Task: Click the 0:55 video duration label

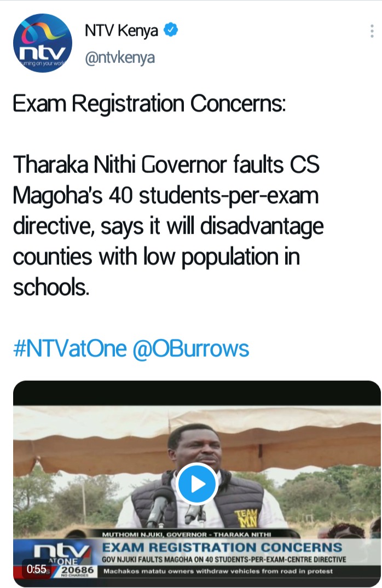Action: coord(37,569)
